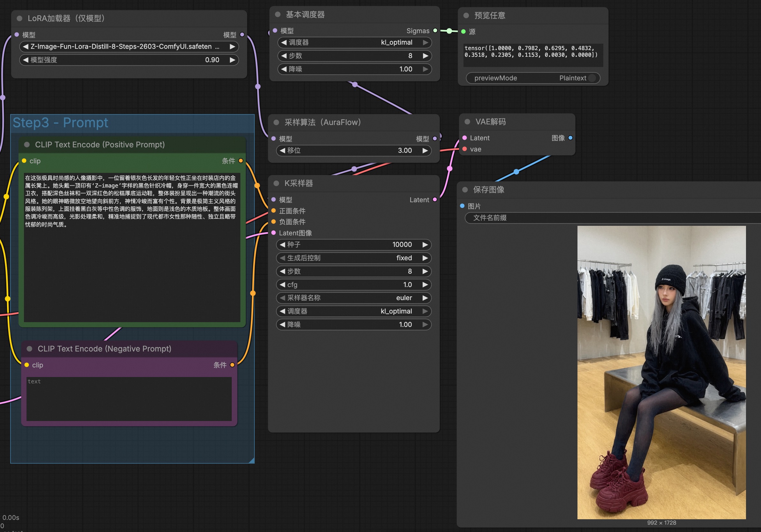Collapse the LoRA加载器 node via its title dot
The height and width of the screenshot is (532, 761).
[19, 18]
